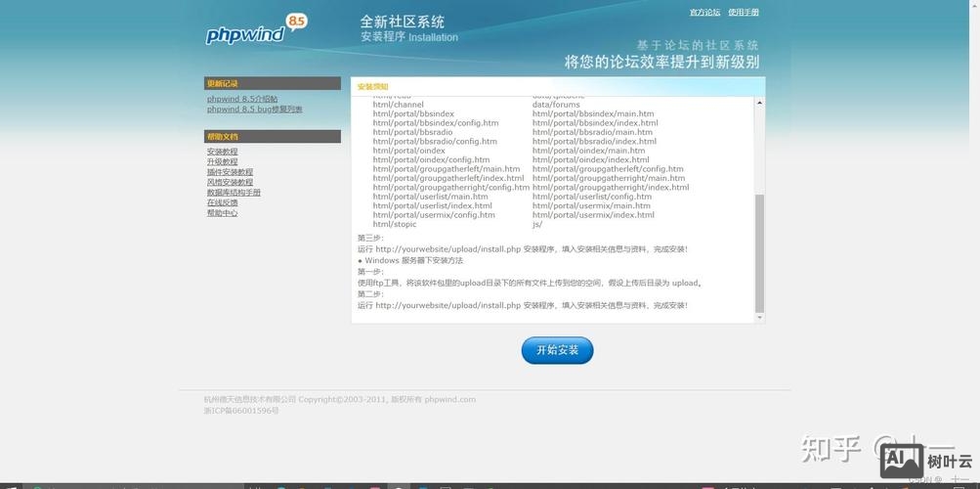Open the 使用手册 link
Viewport: 980px width, 489px height.
[744, 13]
